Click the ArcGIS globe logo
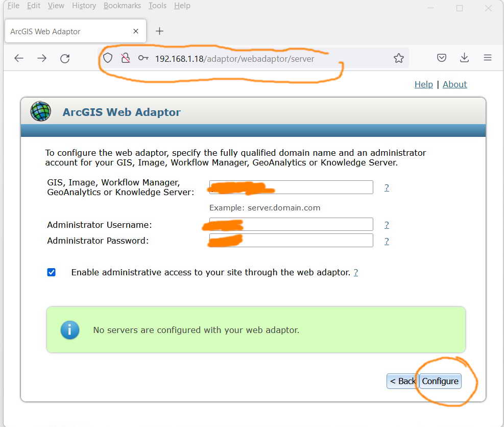Image resolution: width=504 pixels, height=427 pixels. click(40, 111)
